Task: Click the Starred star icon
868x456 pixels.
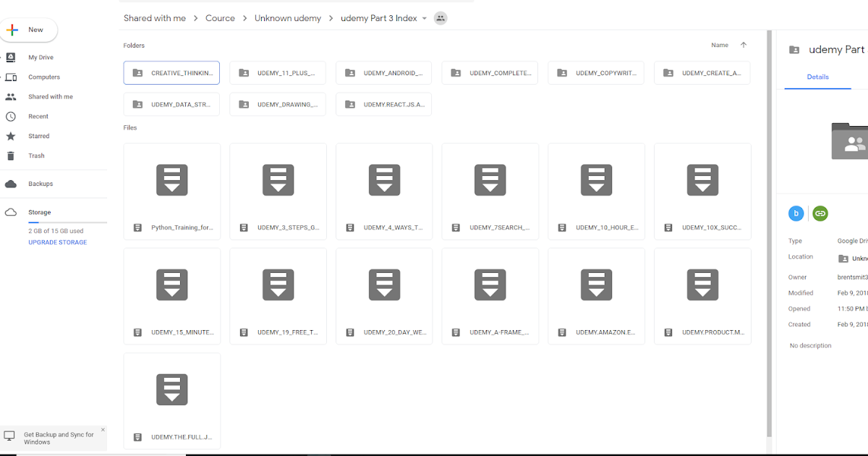Action: pyautogui.click(x=11, y=136)
